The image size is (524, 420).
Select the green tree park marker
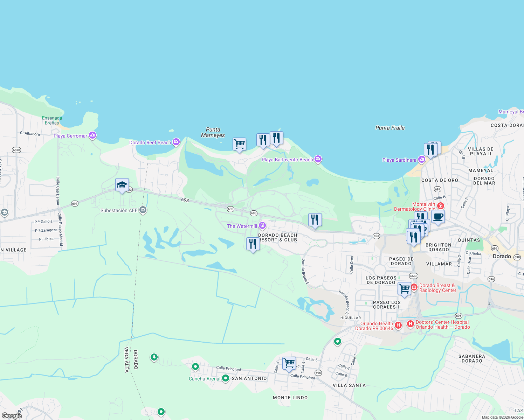pyautogui.click(x=154, y=357)
